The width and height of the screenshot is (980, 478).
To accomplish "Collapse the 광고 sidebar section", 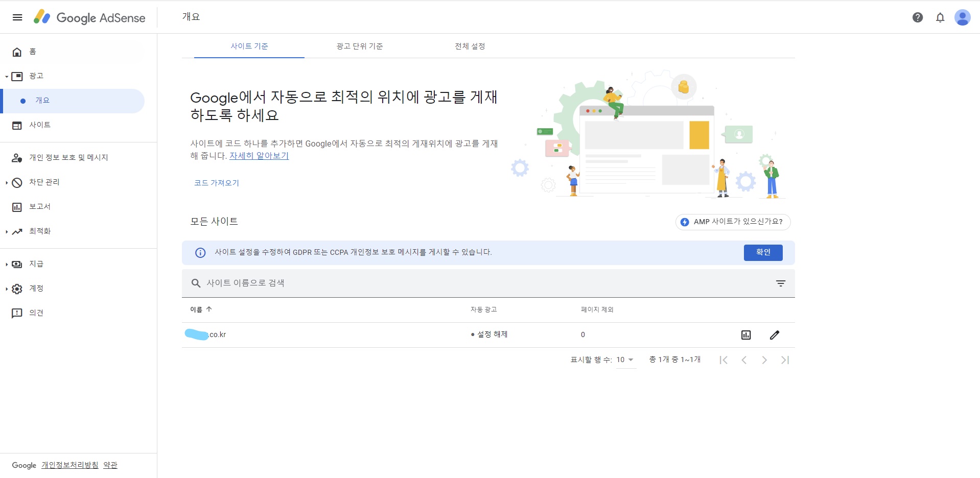I will point(7,77).
